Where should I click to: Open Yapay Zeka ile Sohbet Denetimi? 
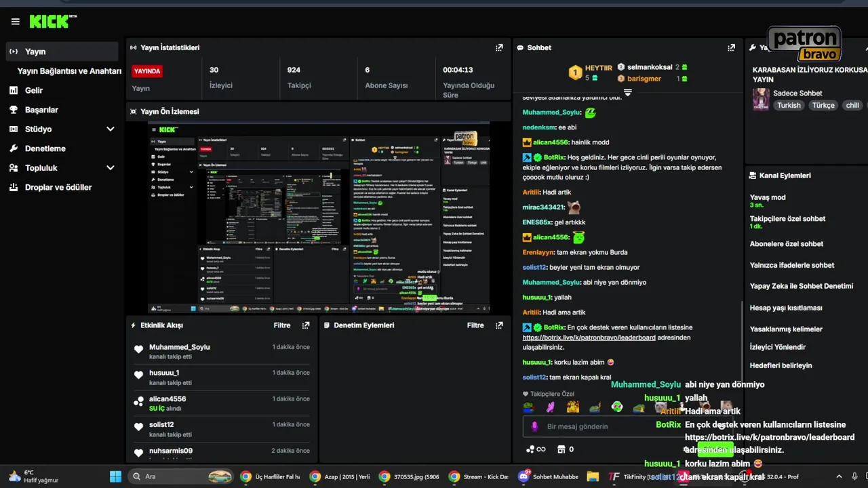(801, 286)
